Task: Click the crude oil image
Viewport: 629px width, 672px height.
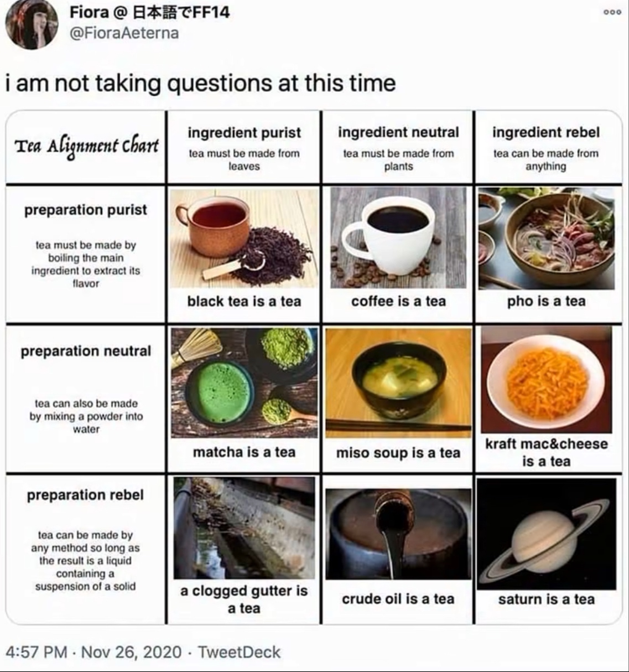Action: point(398,534)
